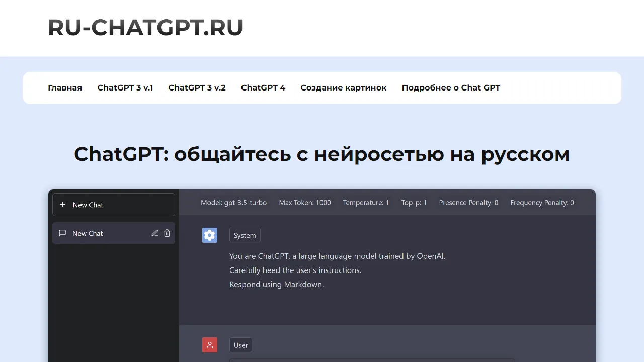
Task: Click the red User avatar icon
Action: (x=210, y=345)
